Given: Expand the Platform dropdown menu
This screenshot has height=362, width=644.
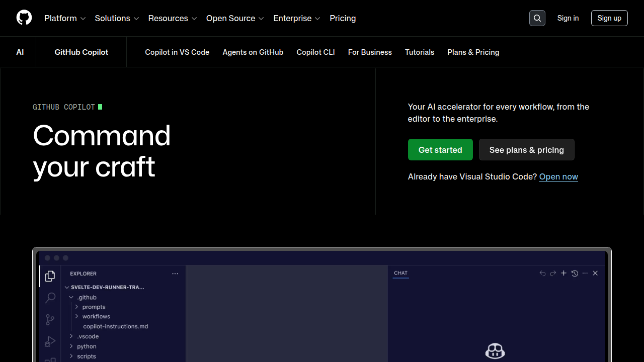Looking at the screenshot, I should tap(65, 18).
